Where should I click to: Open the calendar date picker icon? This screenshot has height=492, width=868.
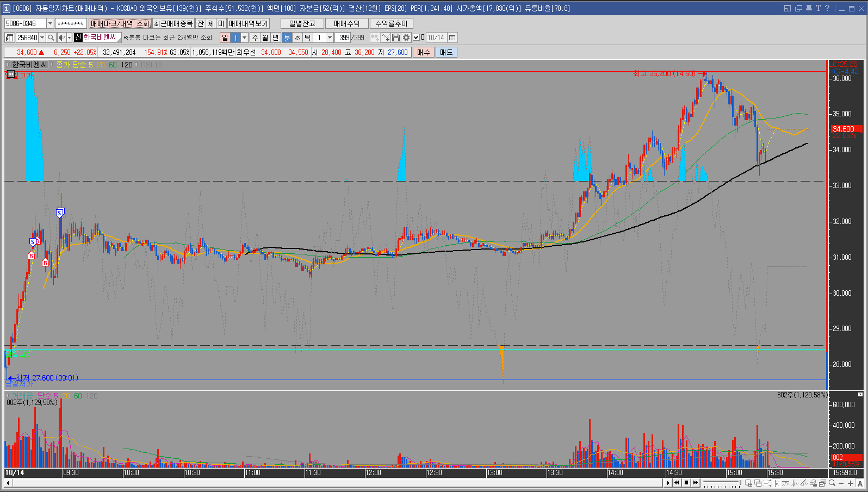(x=452, y=38)
